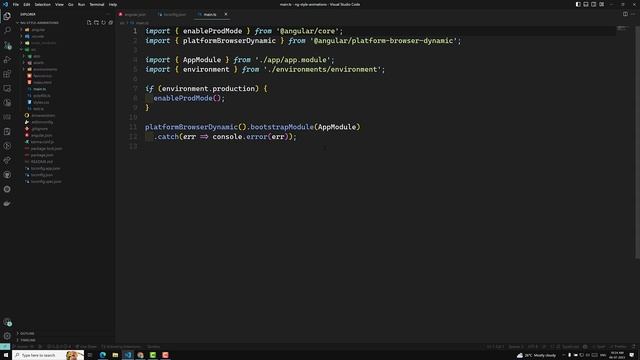Open styles.css from the file tree
The image size is (640, 360).
pyautogui.click(x=41, y=102)
